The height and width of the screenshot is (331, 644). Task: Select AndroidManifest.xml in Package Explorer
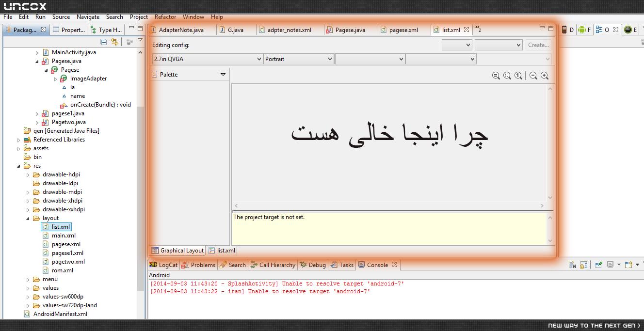pos(60,314)
